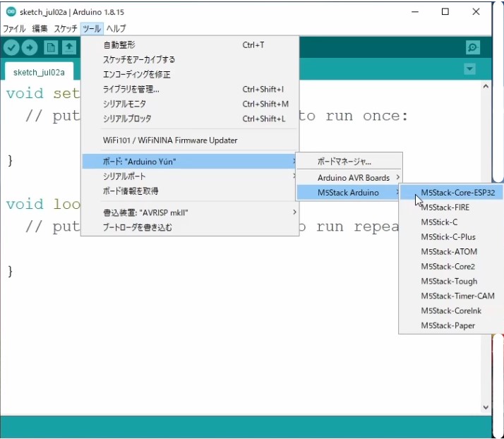Open the tab dropdown arrow button

(469, 68)
